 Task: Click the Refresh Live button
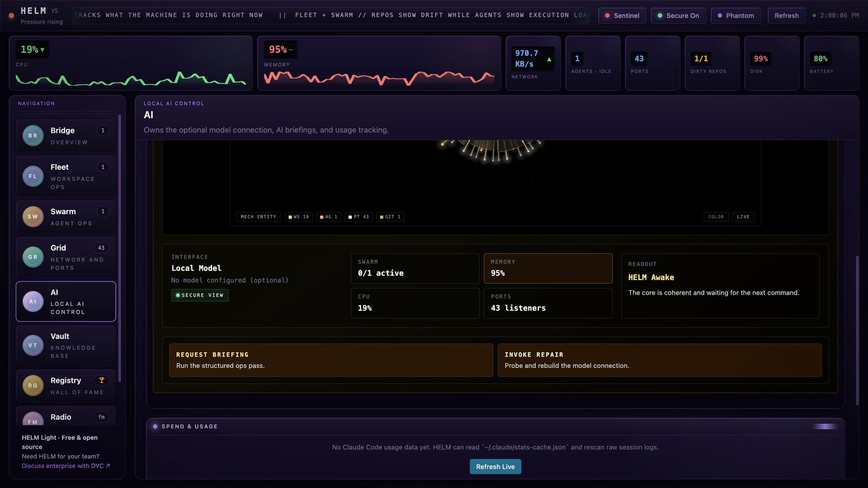coord(495,467)
